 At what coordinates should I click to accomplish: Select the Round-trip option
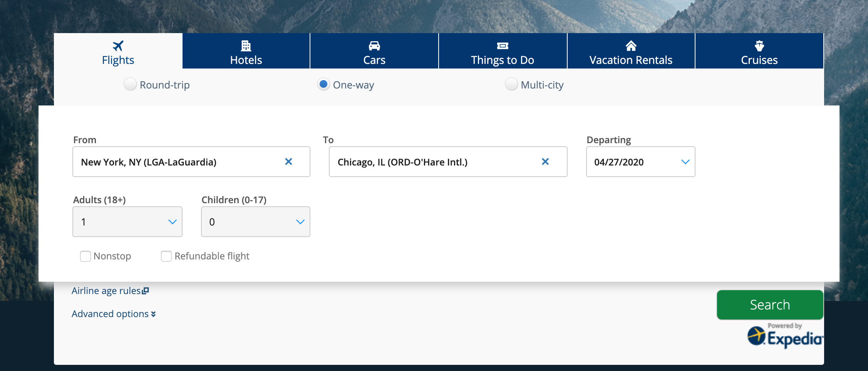130,84
